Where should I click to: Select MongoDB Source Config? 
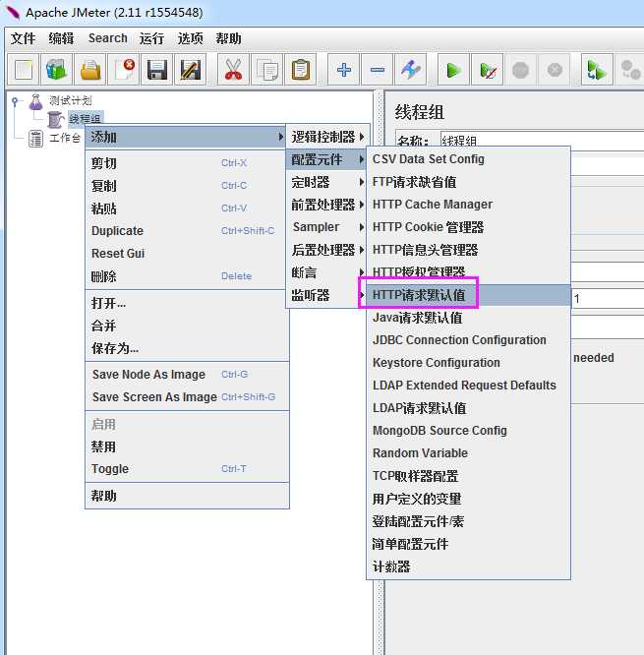click(468, 430)
